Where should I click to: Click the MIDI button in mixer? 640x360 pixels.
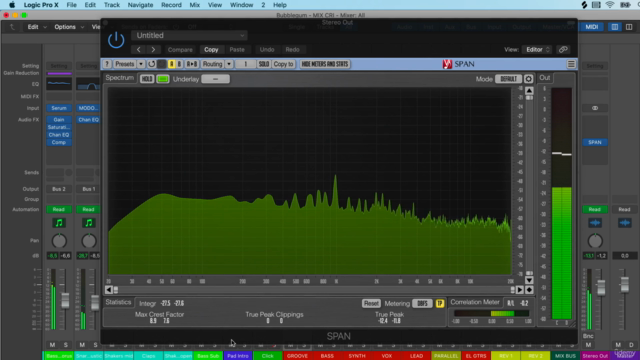[x=592, y=27]
